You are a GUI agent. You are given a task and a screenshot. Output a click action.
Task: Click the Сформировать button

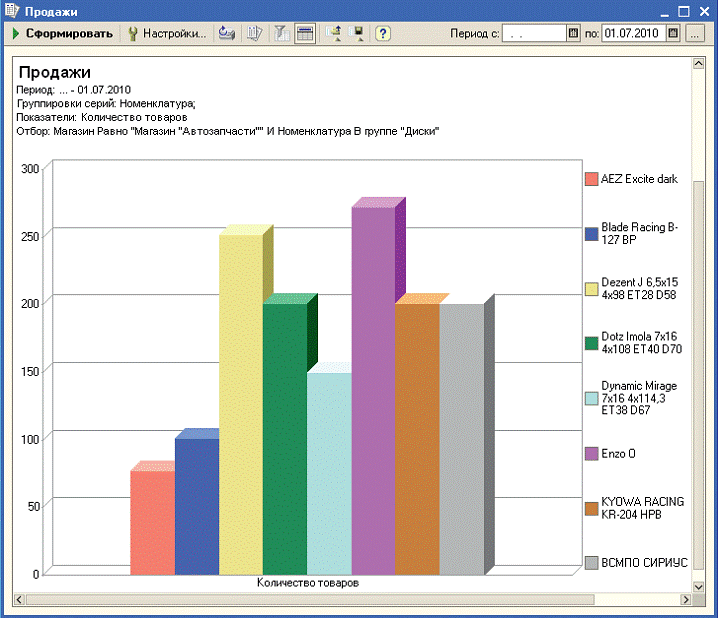tap(62, 33)
